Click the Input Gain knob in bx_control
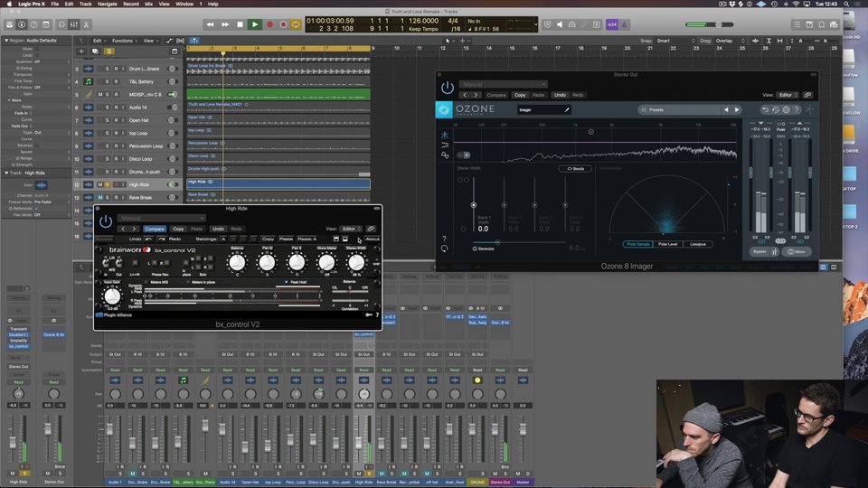The width and height of the screenshot is (868, 488). tap(112, 297)
